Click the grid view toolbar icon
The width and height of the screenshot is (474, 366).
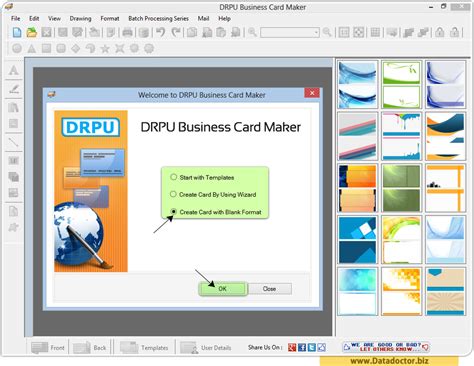coord(375,32)
